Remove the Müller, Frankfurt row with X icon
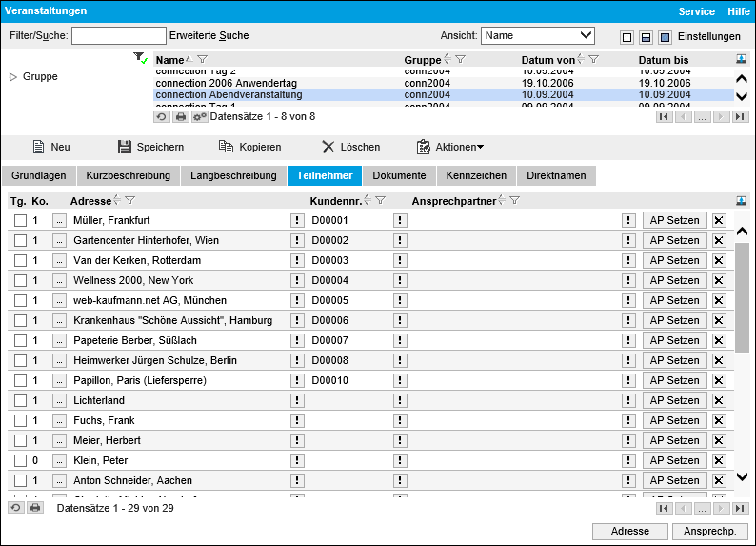Screen dimensions: 756x546 coord(719,220)
